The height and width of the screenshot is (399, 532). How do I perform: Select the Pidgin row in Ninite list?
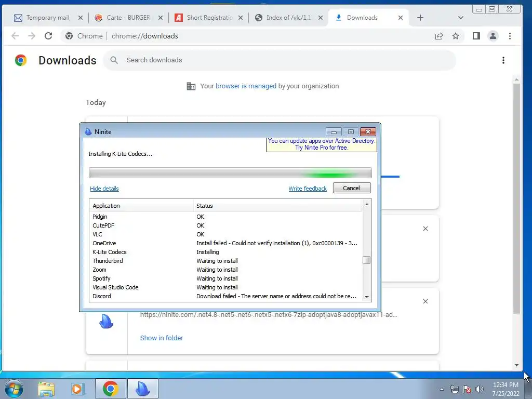tap(225, 217)
